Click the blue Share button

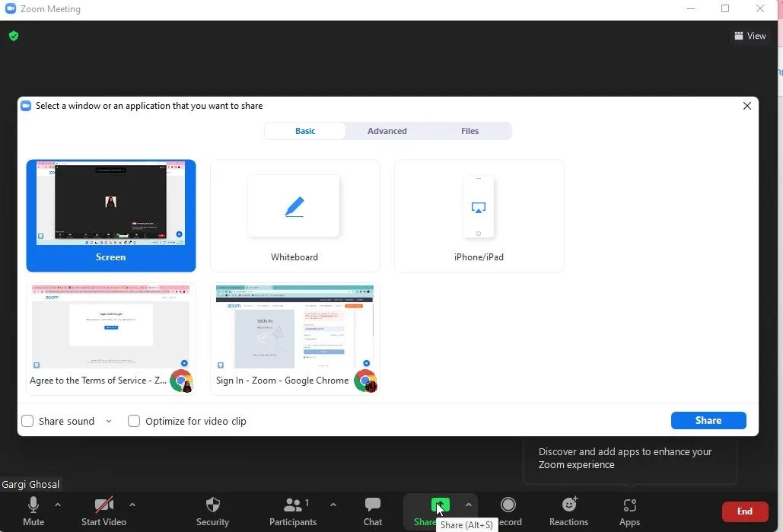pos(708,421)
